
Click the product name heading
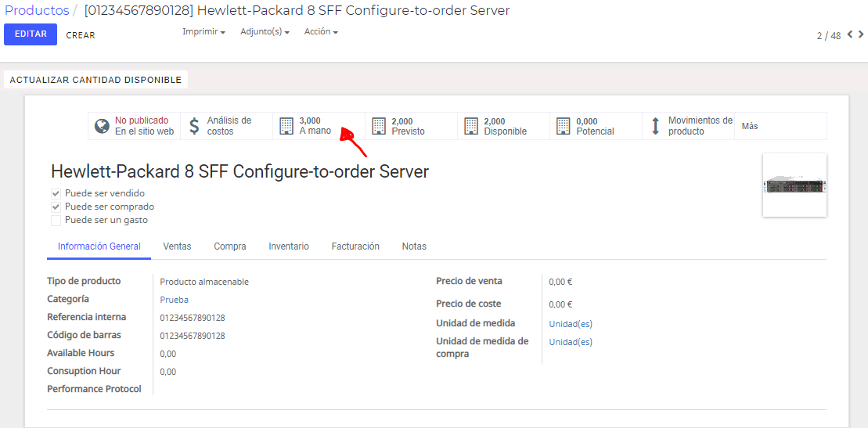[x=240, y=171]
